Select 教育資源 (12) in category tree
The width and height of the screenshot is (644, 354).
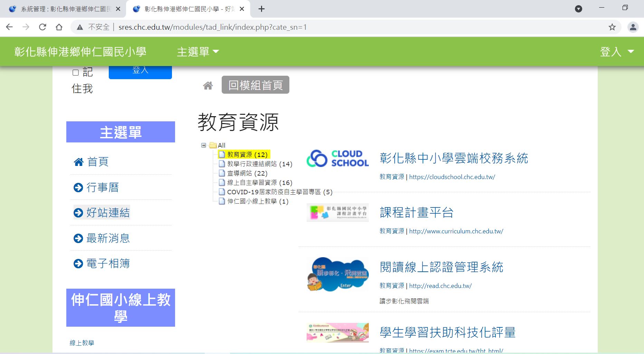[247, 155]
